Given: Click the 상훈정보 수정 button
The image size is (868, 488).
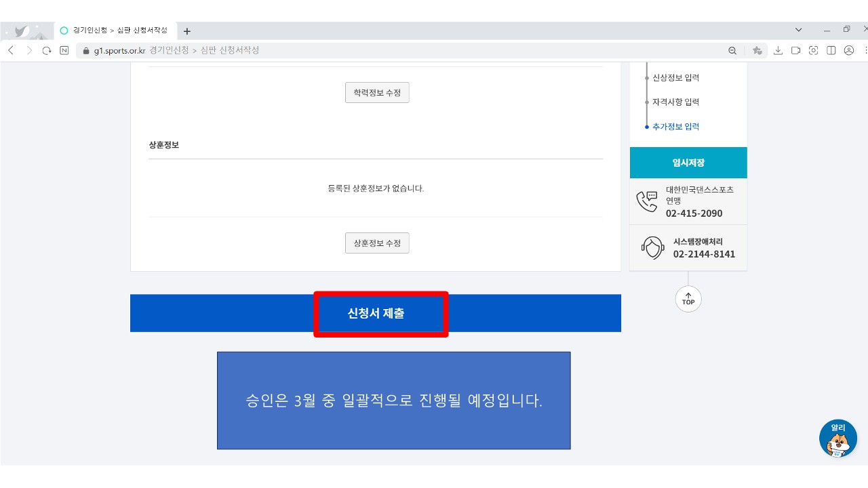Looking at the screenshot, I should 377,243.
